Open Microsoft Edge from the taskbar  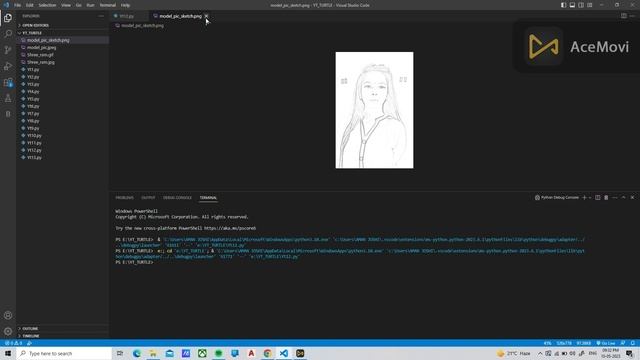tap(136, 353)
